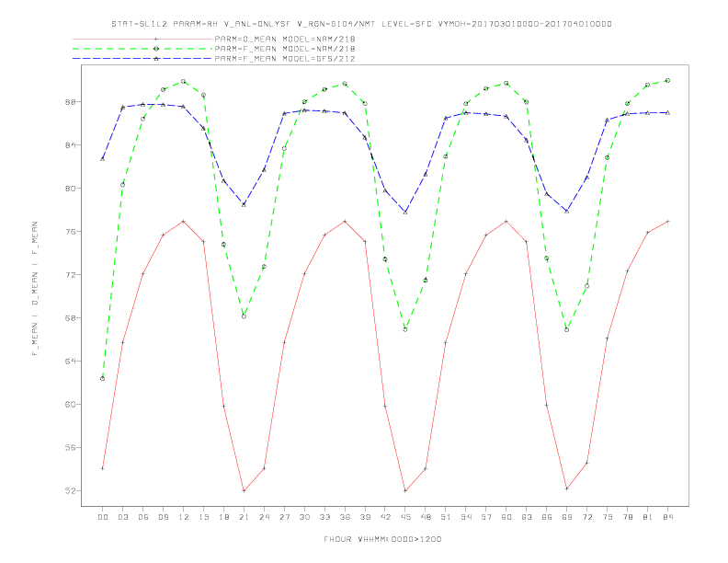Image resolution: width=728 pixels, height=563 pixels.
Task: Click the x-axis label 'FHOUR VHHMM: 0000>1200'
Action: (382, 539)
